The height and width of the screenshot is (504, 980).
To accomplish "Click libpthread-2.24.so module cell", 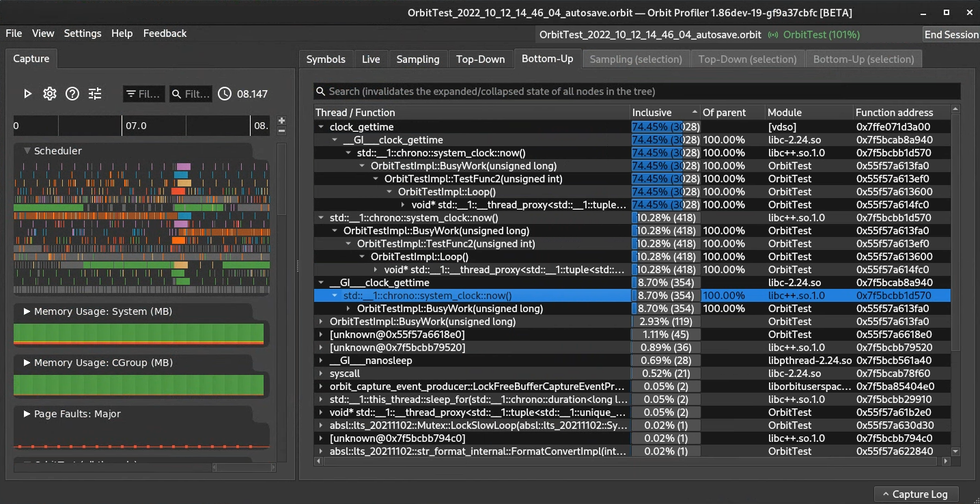I will click(x=810, y=361).
